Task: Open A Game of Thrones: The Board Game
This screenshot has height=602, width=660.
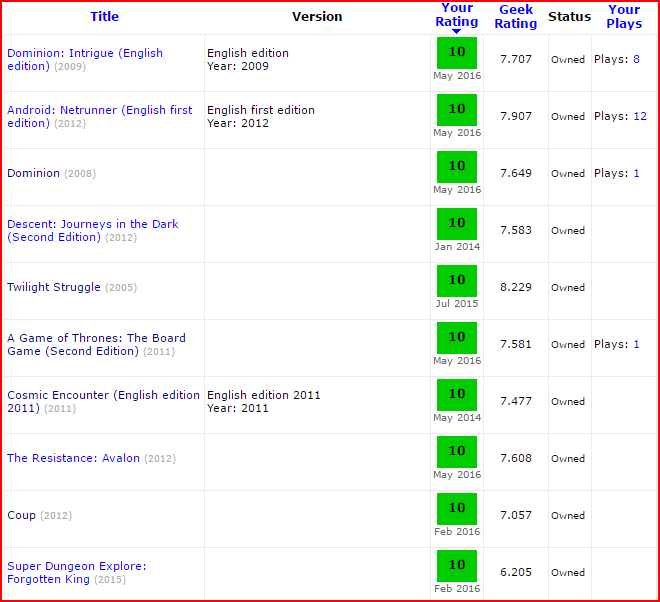Action: [96, 344]
